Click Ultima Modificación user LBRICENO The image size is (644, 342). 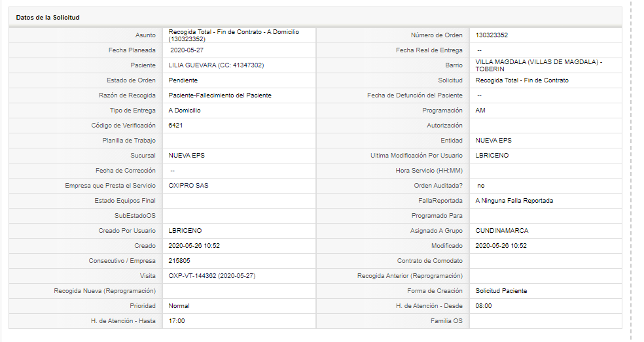[x=492, y=156]
